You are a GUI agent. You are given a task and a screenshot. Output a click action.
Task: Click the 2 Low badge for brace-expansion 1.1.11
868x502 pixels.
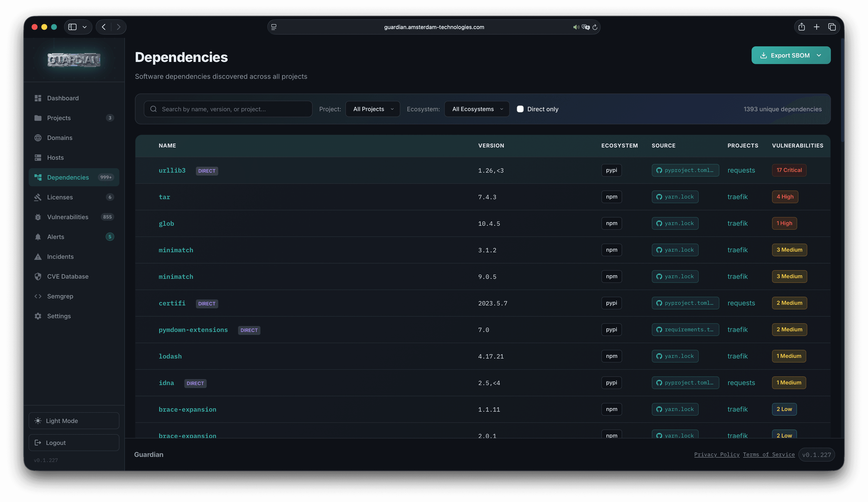784,409
